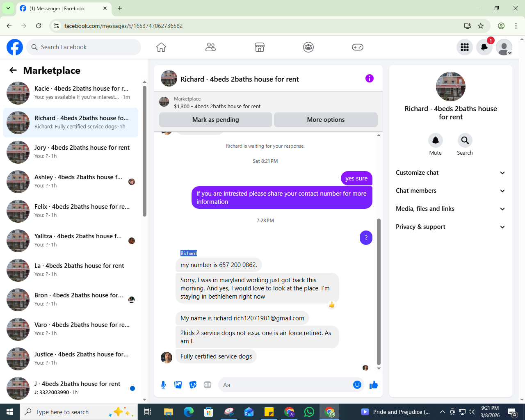
Task: Open the Facebook logo home link
Action: [x=15, y=47]
